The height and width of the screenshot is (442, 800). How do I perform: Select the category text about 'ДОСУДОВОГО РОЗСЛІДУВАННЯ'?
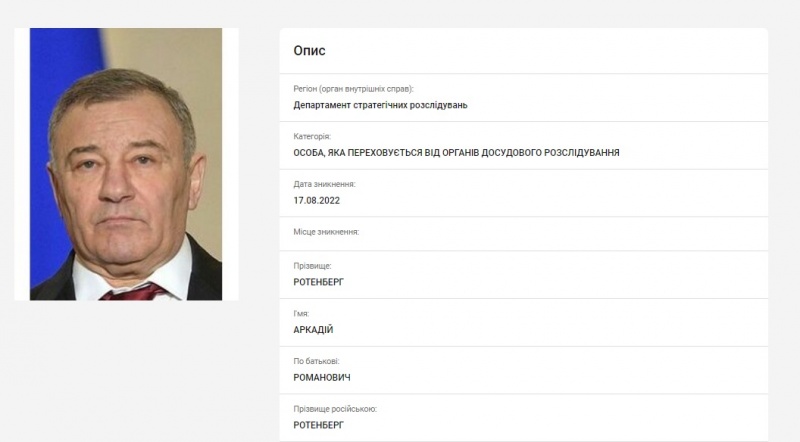tap(456, 153)
